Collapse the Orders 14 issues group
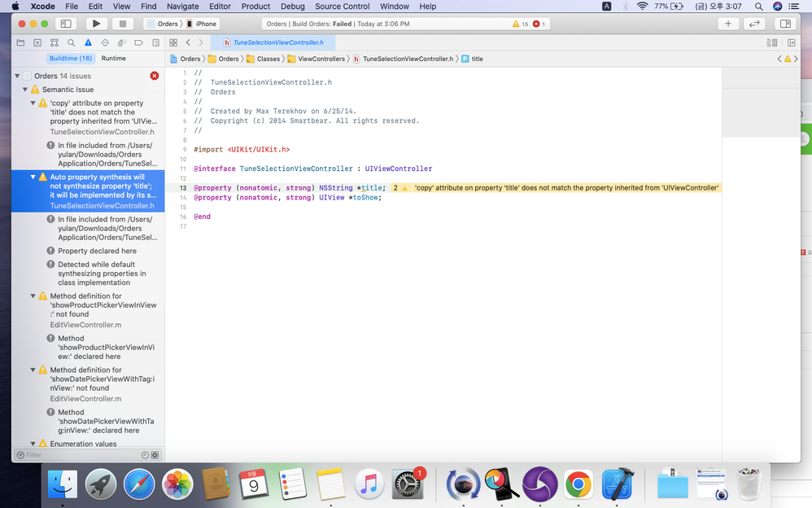The height and width of the screenshot is (508, 812). pyautogui.click(x=17, y=76)
